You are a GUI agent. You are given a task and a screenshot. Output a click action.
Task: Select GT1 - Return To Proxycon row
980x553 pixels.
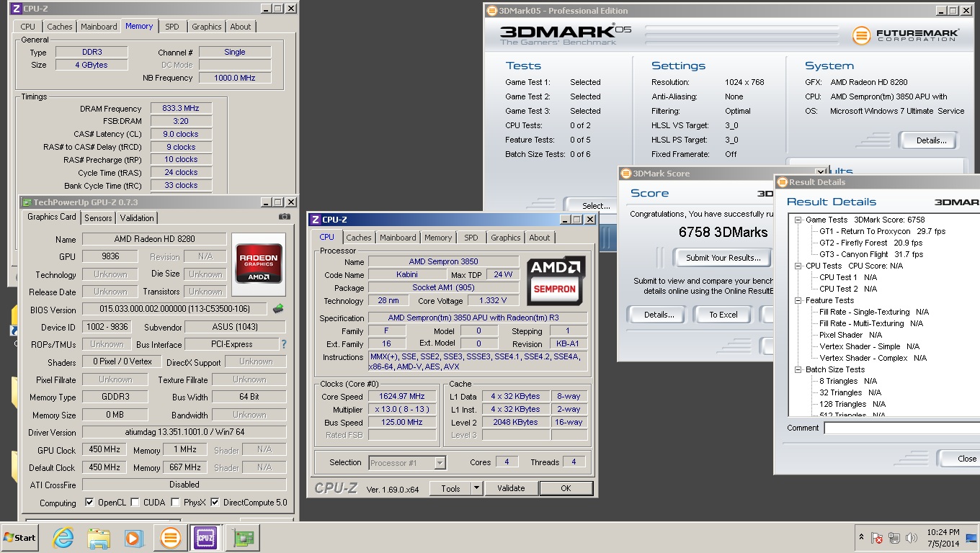882,231
